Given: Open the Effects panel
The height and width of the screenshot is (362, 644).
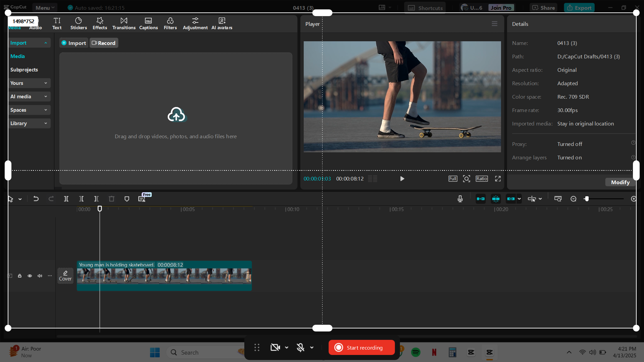Looking at the screenshot, I should click(100, 23).
